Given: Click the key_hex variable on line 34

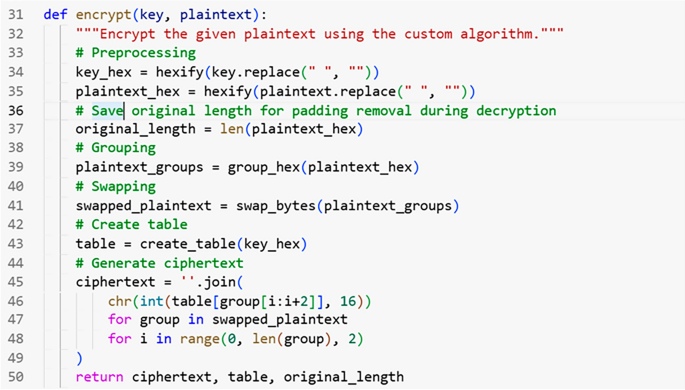Looking at the screenshot, I should pos(104,72).
